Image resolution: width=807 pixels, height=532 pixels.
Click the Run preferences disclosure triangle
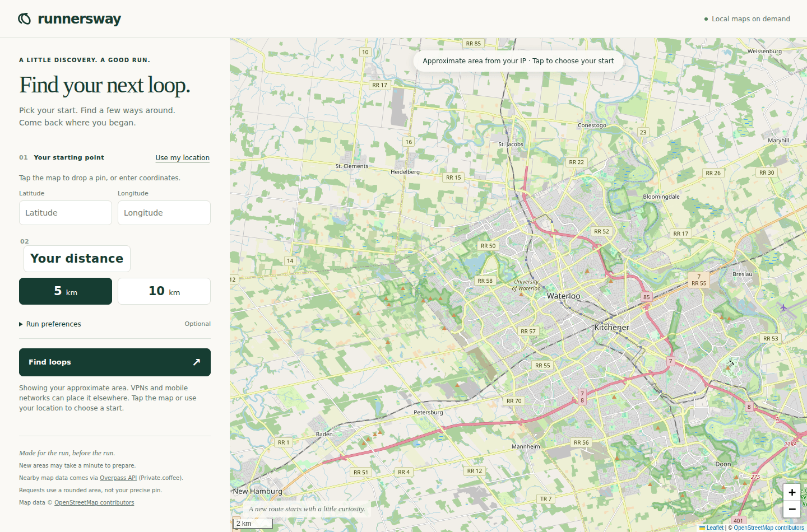(x=21, y=324)
